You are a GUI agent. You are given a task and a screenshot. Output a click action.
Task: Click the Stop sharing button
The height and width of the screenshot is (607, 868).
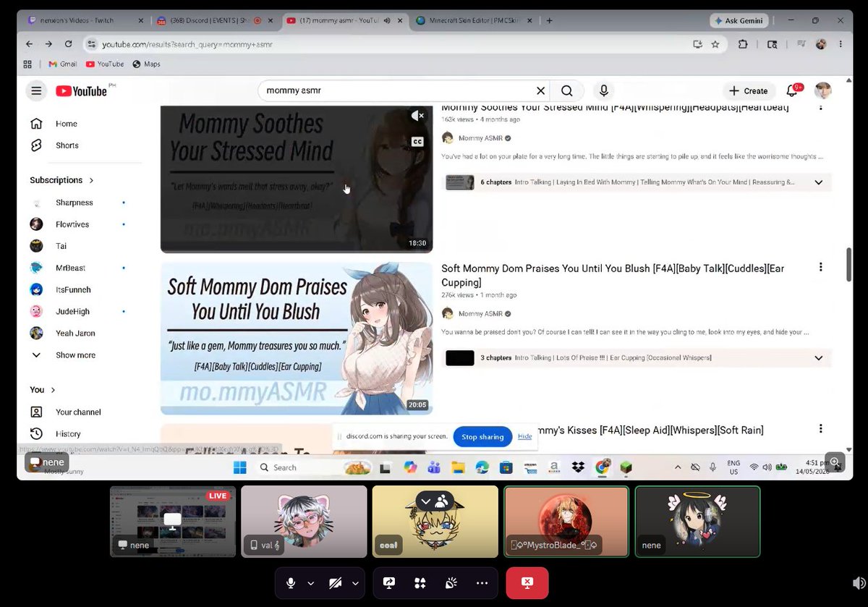coord(482,436)
